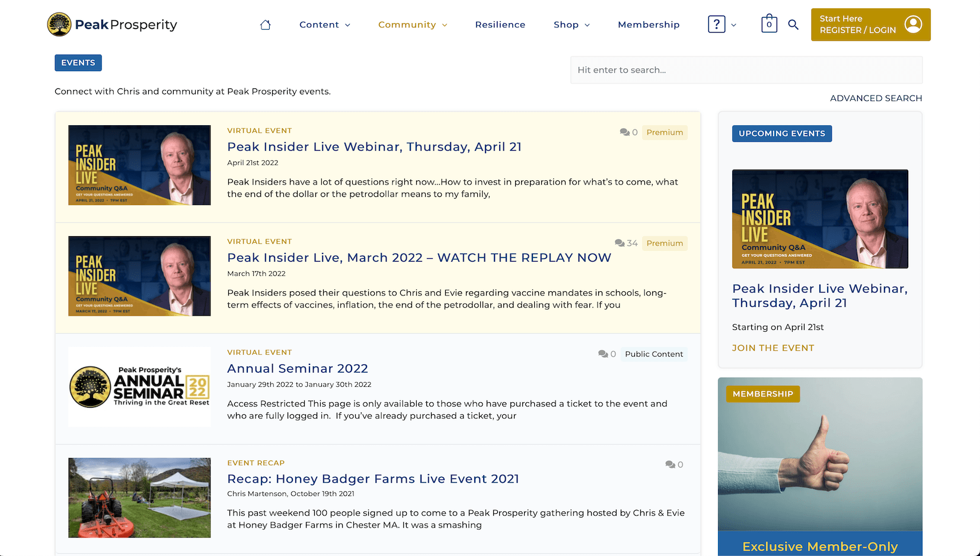Click Start Here Register / Login button
This screenshot has height=556, width=980.
pos(870,24)
